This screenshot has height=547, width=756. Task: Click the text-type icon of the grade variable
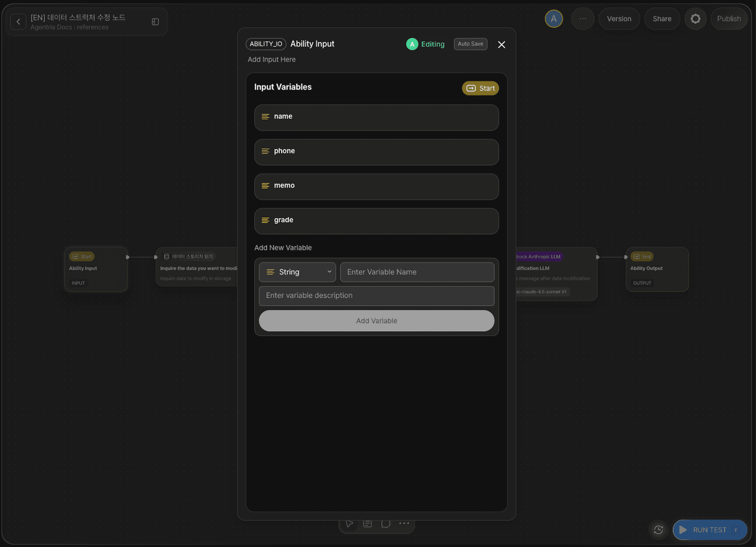[265, 220]
